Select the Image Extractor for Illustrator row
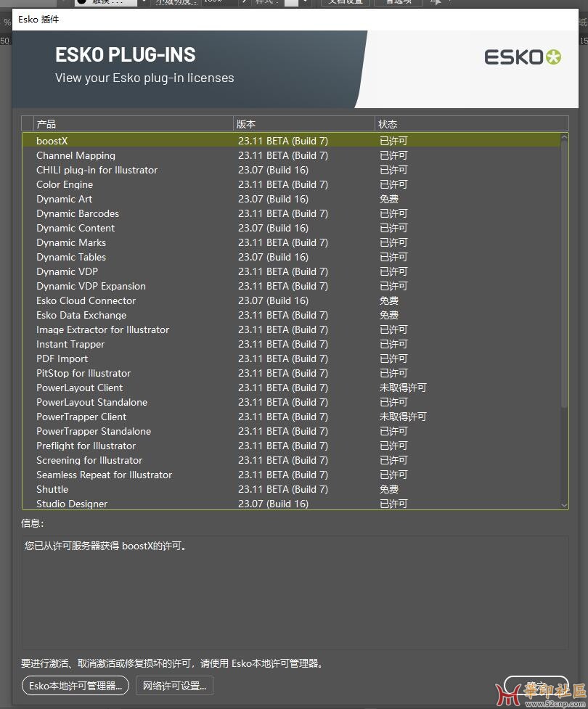The width and height of the screenshot is (588, 709). point(291,329)
